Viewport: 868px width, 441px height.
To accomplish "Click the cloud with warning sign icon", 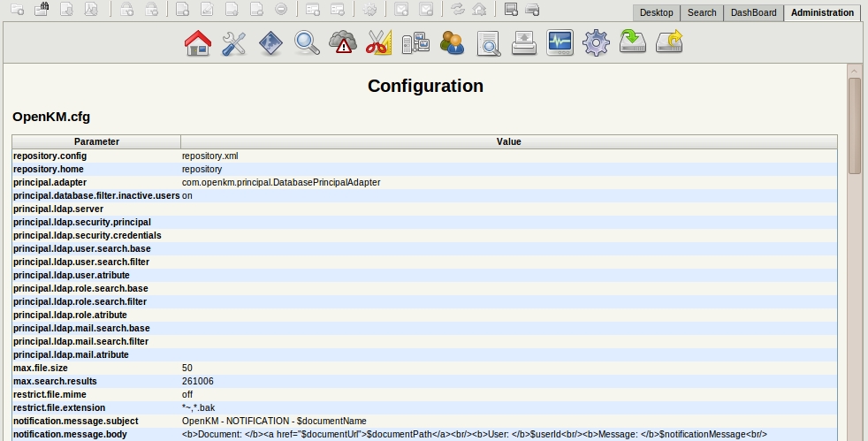I will pos(343,42).
